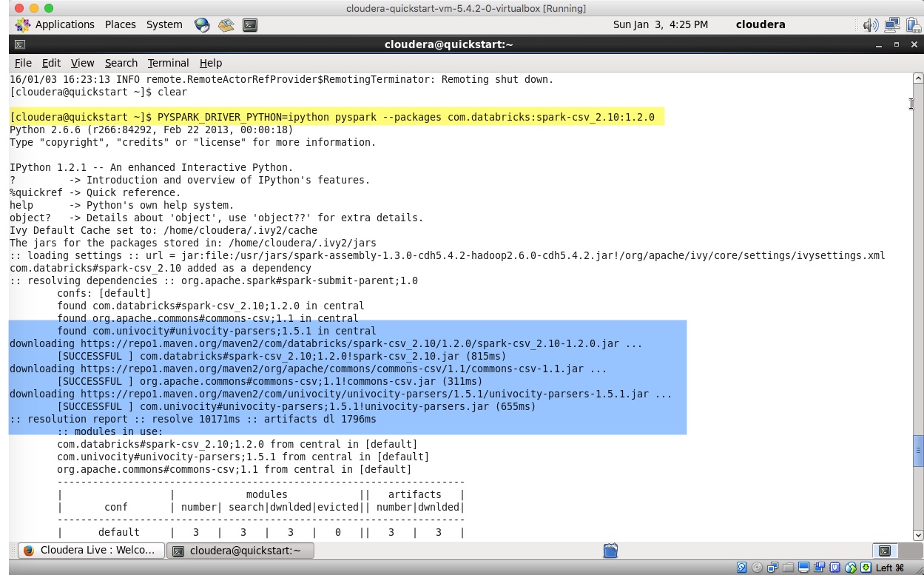Click terminal scrollbar up arrow
Image resolution: width=924 pixels, height=575 pixels.
[x=918, y=78]
